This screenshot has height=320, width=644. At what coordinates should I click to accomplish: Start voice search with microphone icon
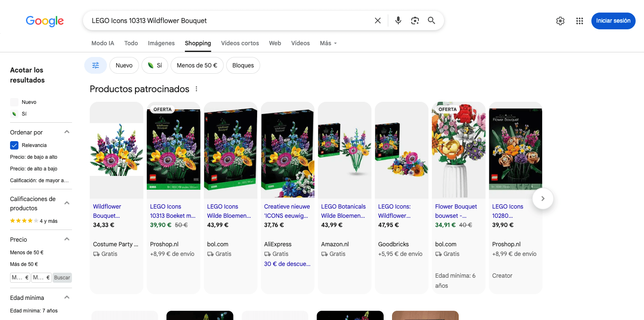pos(398,21)
